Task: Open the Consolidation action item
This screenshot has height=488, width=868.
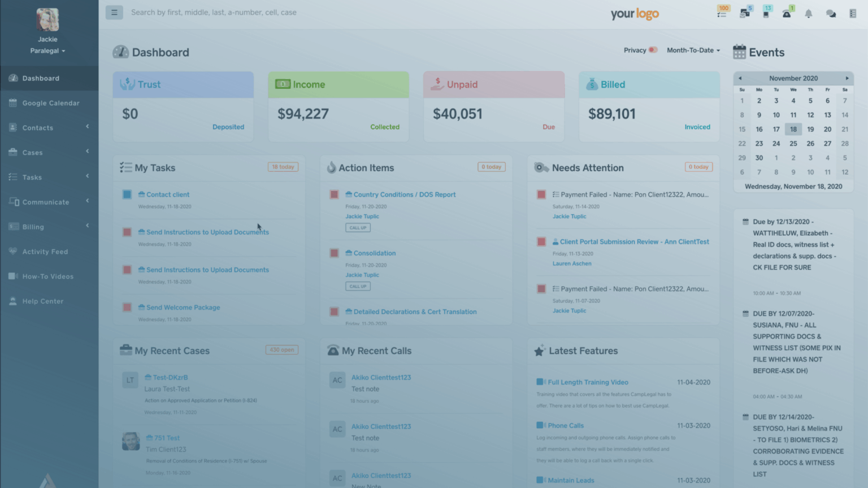Action: pos(374,252)
